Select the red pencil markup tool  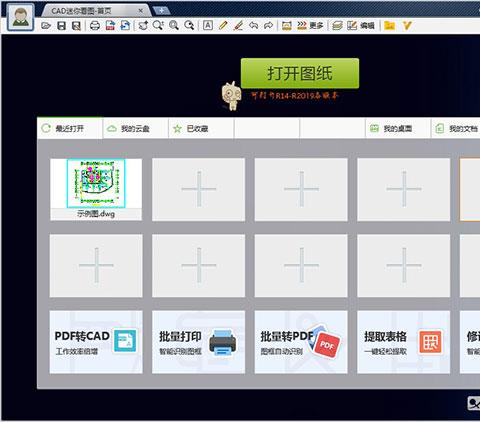click(238, 25)
